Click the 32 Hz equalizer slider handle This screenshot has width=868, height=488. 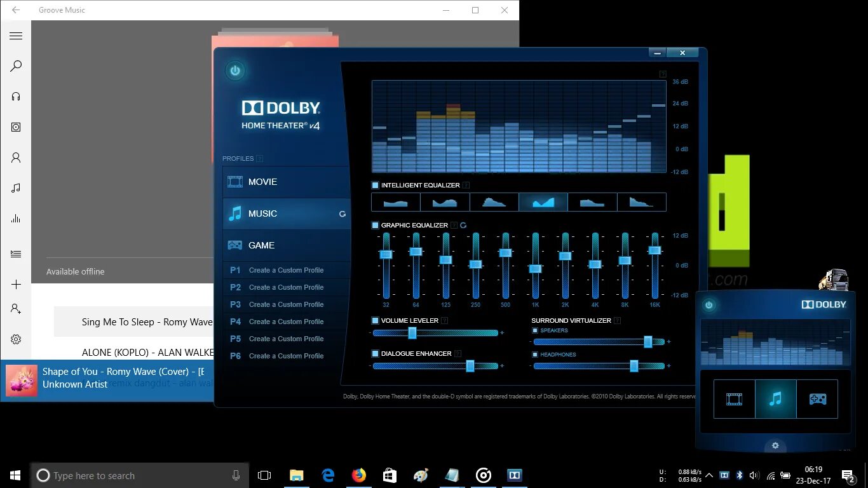(386, 254)
